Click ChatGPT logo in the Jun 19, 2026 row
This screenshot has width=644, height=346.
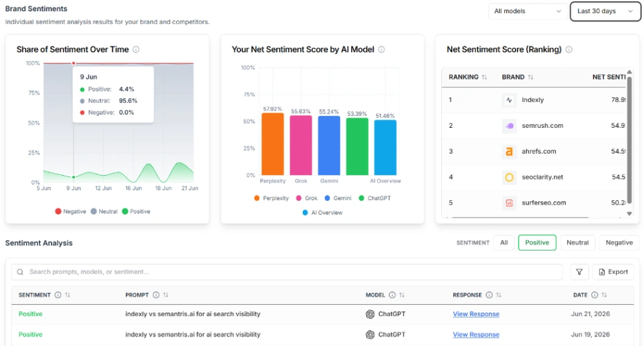pos(370,335)
